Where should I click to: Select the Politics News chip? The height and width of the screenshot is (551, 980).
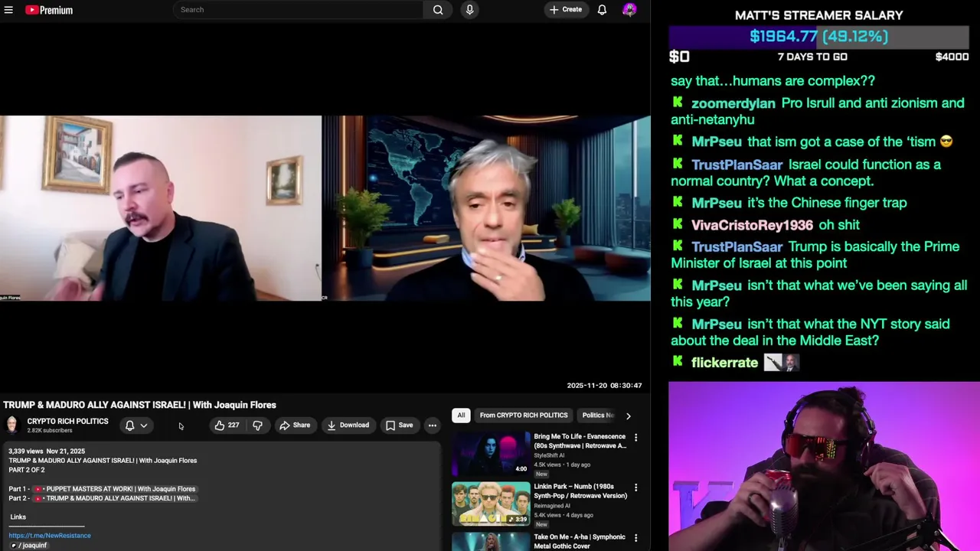598,416
